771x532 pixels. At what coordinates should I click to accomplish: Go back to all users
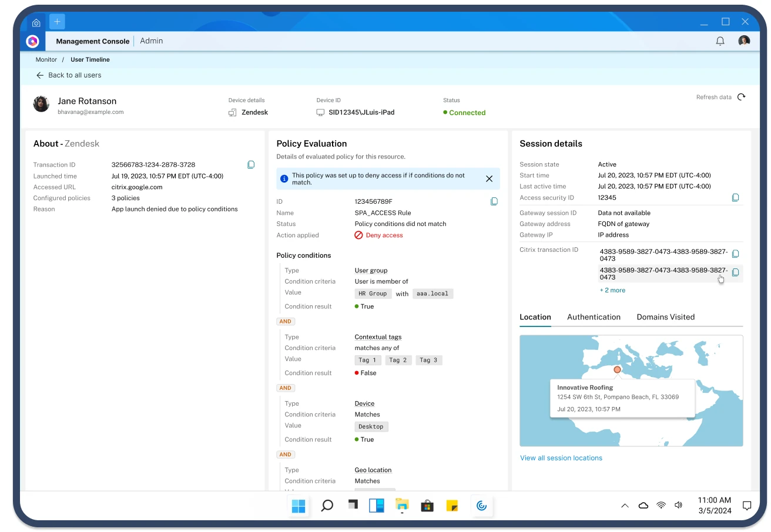pyautogui.click(x=69, y=75)
